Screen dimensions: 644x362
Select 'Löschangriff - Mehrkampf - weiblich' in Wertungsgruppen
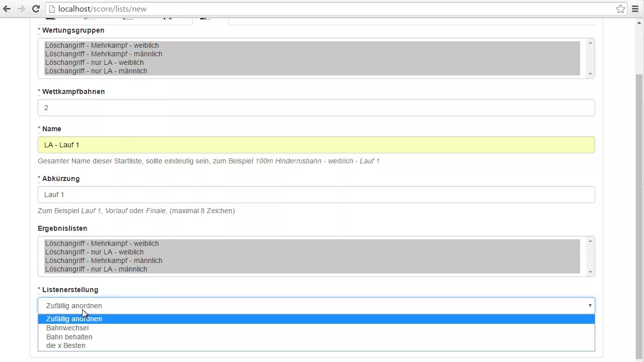[x=312, y=45]
